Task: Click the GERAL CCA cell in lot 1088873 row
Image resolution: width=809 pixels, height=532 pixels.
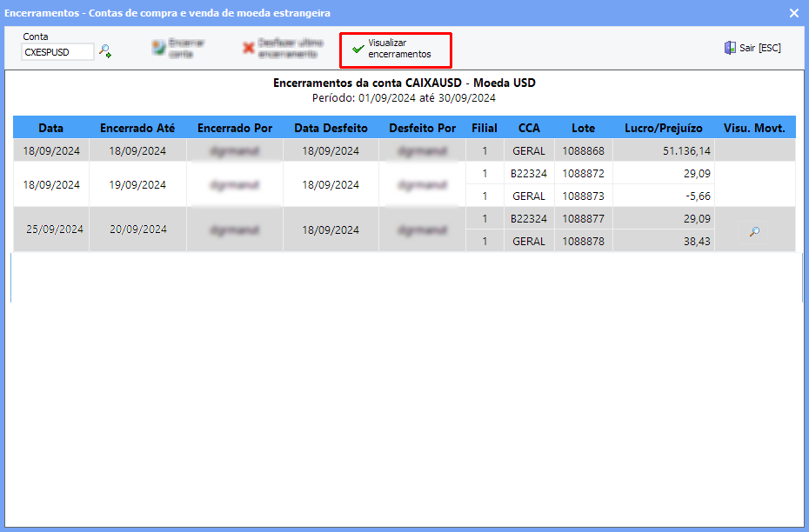Action: pos(529,196)
